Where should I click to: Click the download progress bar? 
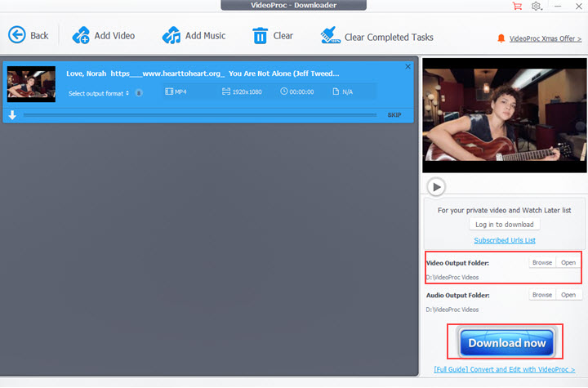[203, 115]
